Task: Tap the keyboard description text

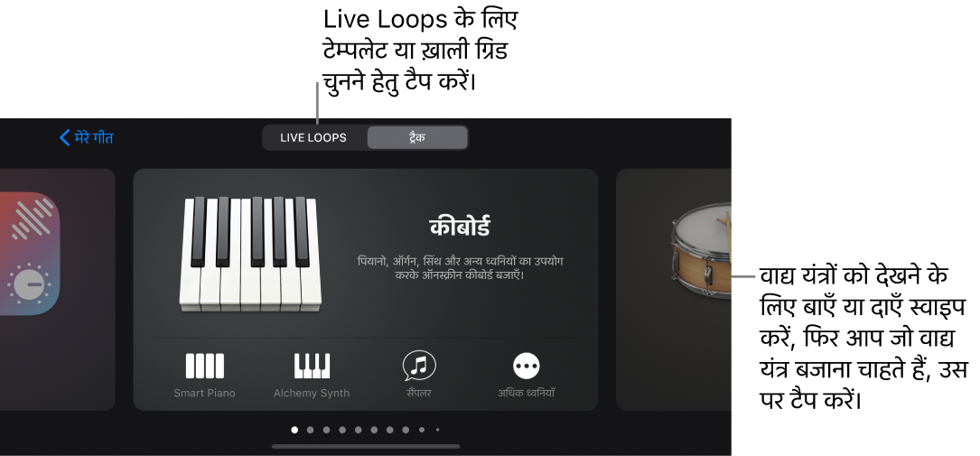Action: pos(460,268)
